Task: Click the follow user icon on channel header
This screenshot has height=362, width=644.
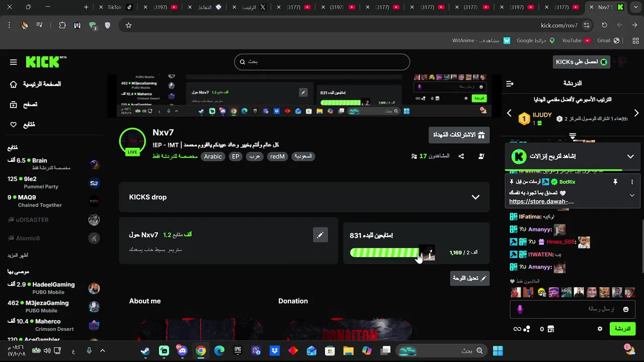Action: click(481, 156)
